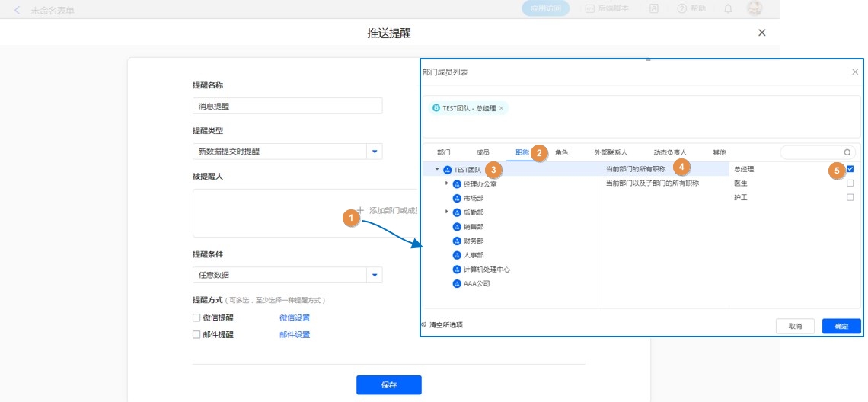
Task: Remove the TEST团队 - 总经理 tag
Action: (501, 108)
